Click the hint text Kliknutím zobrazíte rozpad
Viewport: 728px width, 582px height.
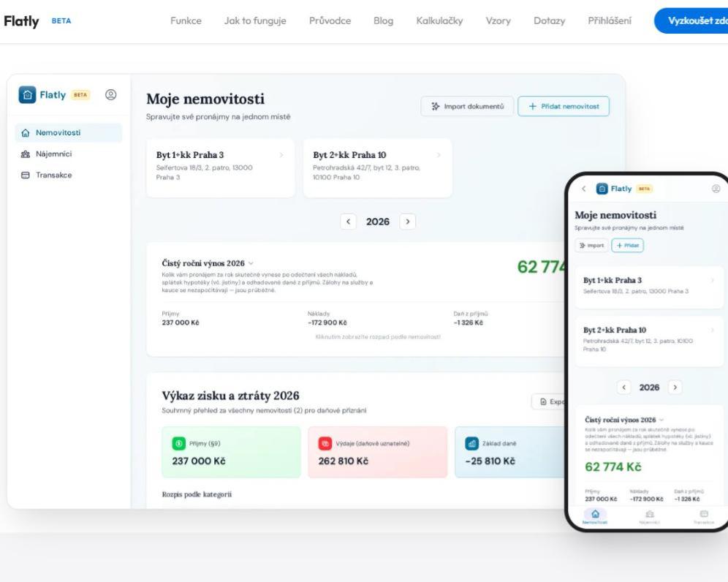[378, 337]
